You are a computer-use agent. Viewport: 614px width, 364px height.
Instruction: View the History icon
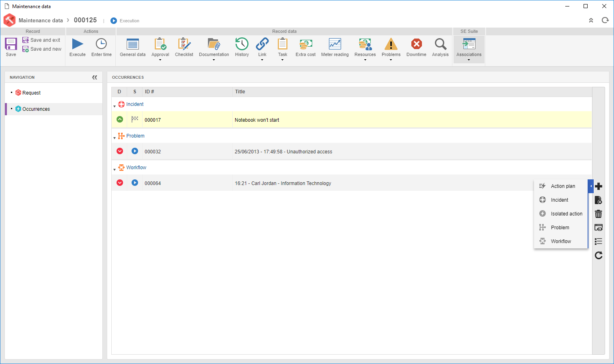point(242,44)
